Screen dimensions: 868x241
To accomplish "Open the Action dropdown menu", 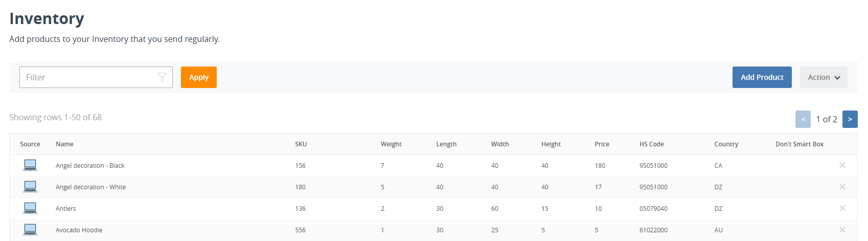I will 824,77.
